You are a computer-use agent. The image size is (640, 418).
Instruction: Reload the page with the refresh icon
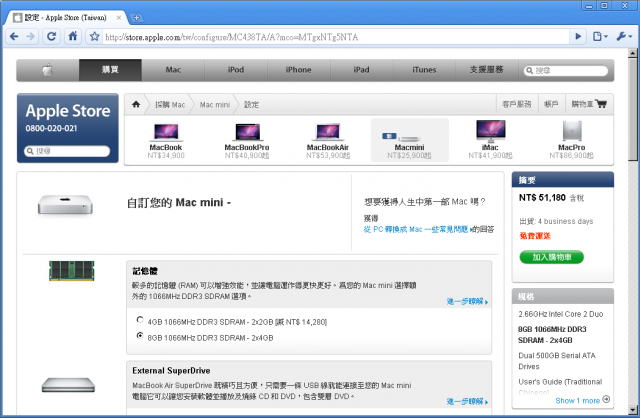tap(51, 37)
